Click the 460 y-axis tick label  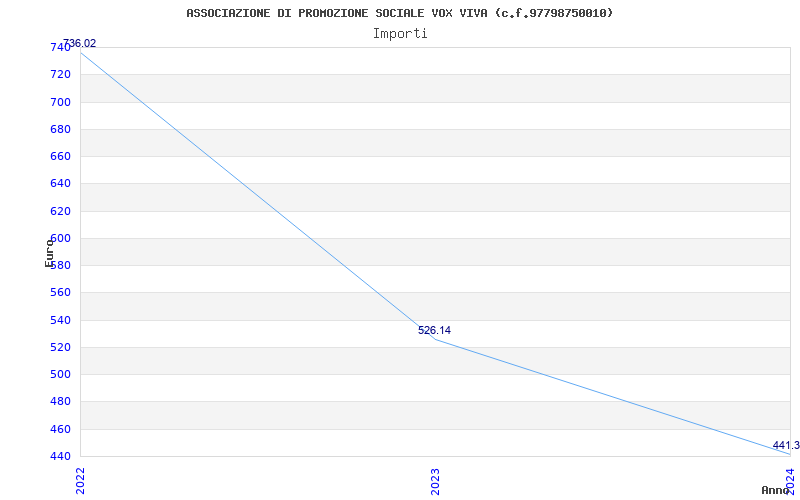click(x=60, y=429)
